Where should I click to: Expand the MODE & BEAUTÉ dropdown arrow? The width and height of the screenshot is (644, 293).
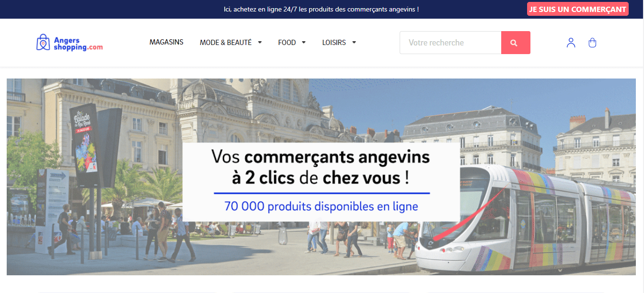[x=260, y=43]
